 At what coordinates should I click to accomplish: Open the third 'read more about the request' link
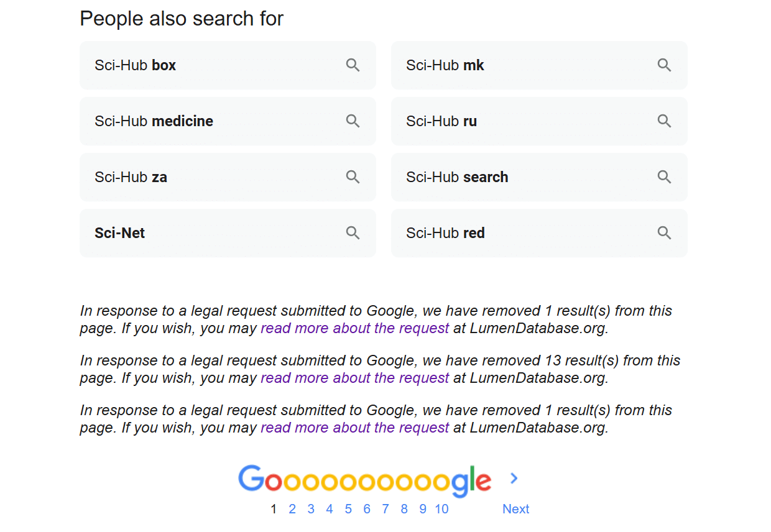pos(354,428)
